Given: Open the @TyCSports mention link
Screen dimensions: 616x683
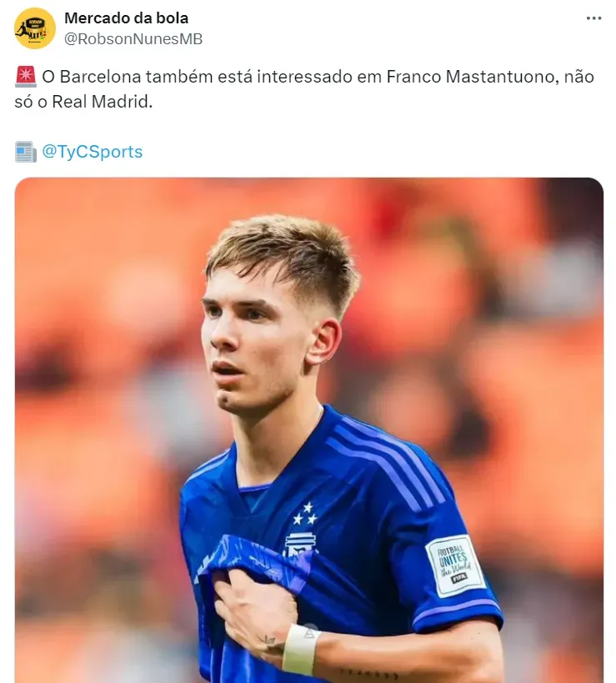Looking at the screenshot, I should click(92, 152).
